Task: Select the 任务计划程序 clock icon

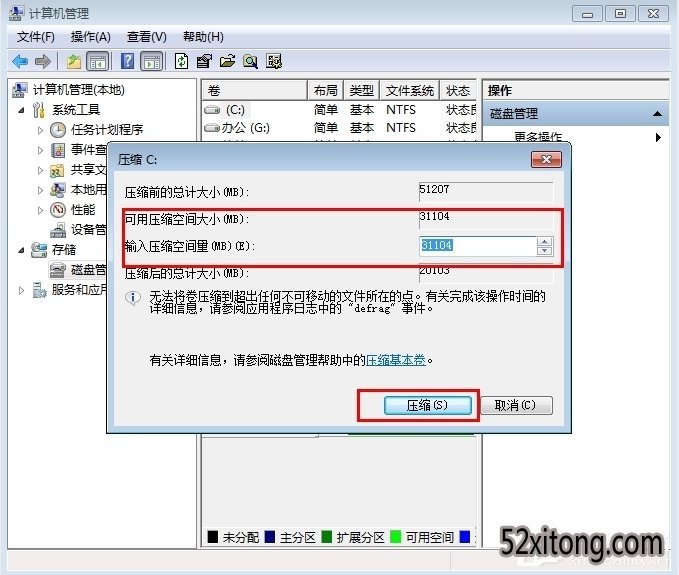Action: point(58,129)
